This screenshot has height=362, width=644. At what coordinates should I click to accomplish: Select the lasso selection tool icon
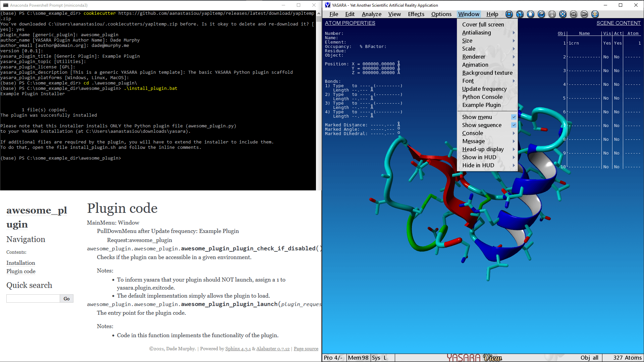coord(520,14)
